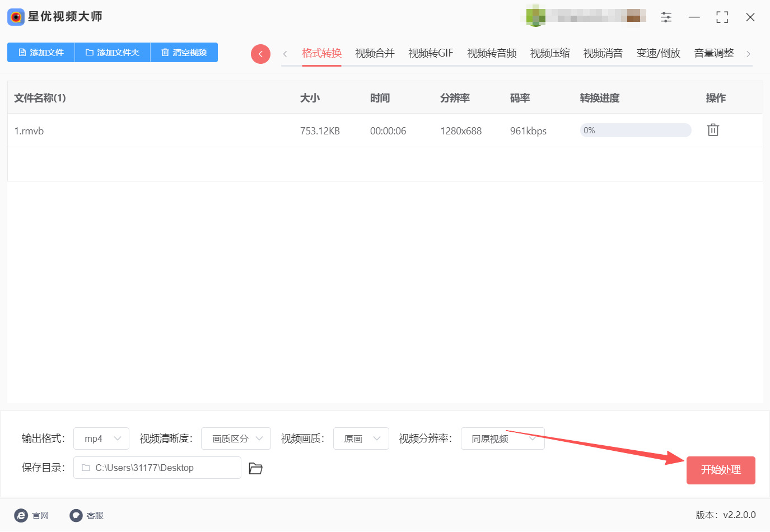The image size is (770, 532).
Task: Open the folder browser beside save directory
Action: (255, 468)
